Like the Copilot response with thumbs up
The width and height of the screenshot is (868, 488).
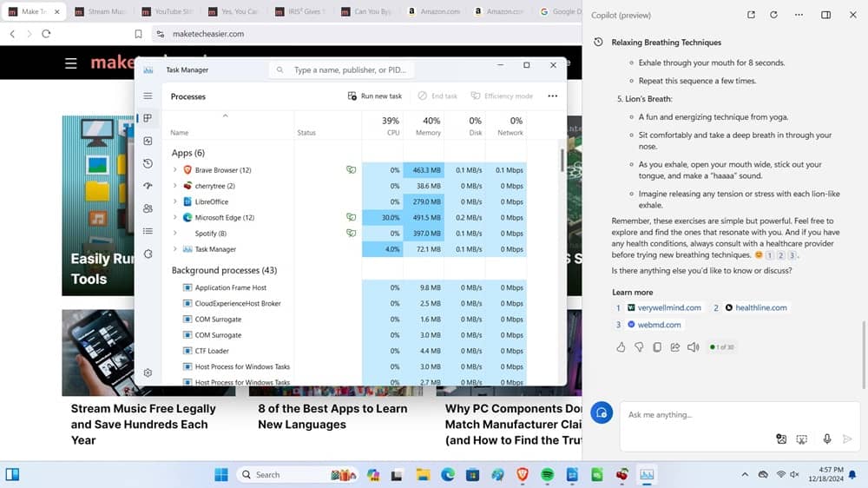click(621, 347)
